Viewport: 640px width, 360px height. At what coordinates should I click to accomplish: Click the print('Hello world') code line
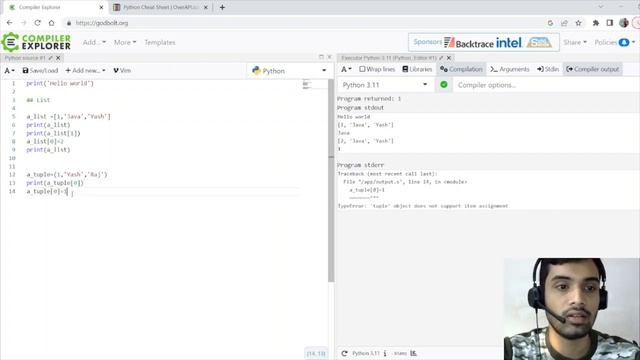[x=60, y=83]
